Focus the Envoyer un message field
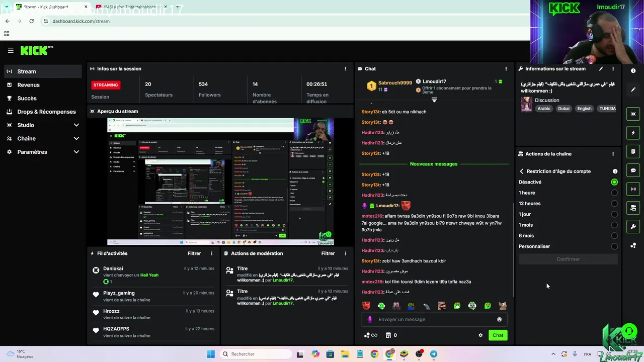This screenshot has width=644, height=362. [x=434, y=319]
